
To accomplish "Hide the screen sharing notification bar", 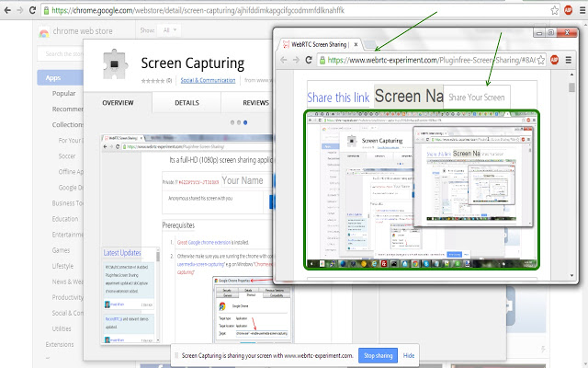I will point(409,356).
